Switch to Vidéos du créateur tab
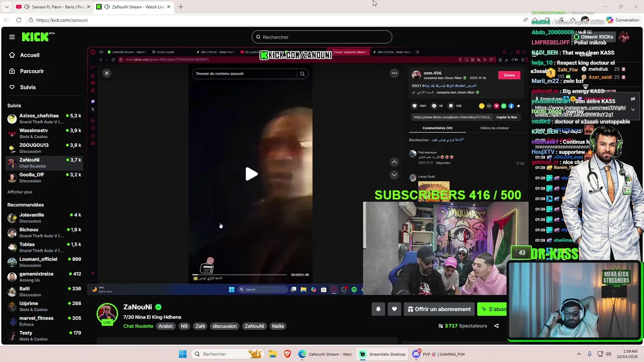Viewport: 644px width, 362px height. (495, 128)
